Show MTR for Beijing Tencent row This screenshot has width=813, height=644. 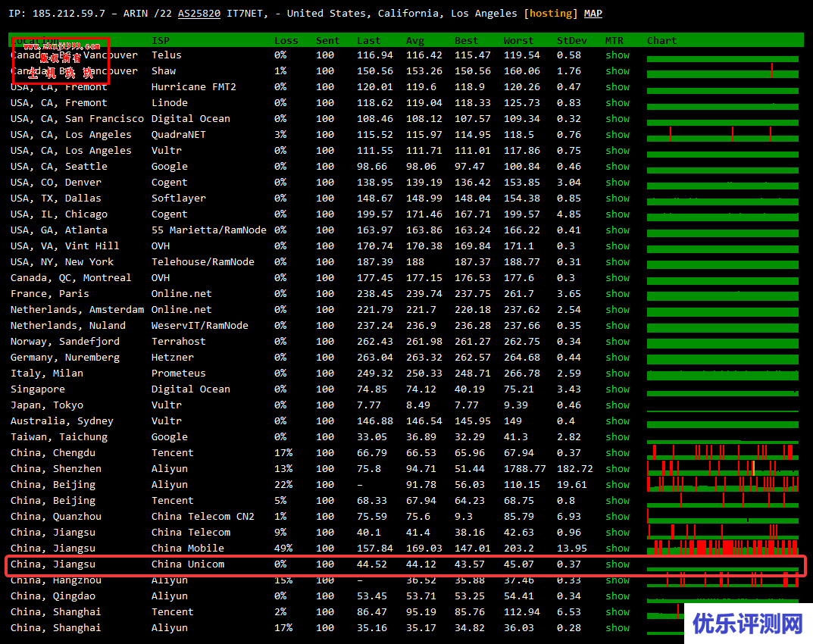(618, 500)
